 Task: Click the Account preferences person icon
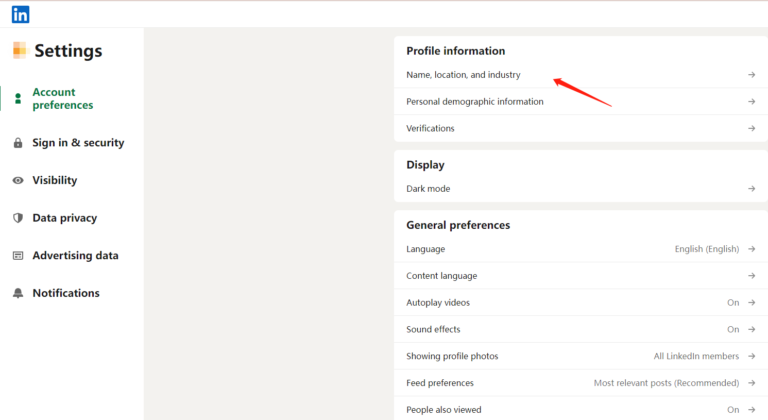(x=18, y=98)
